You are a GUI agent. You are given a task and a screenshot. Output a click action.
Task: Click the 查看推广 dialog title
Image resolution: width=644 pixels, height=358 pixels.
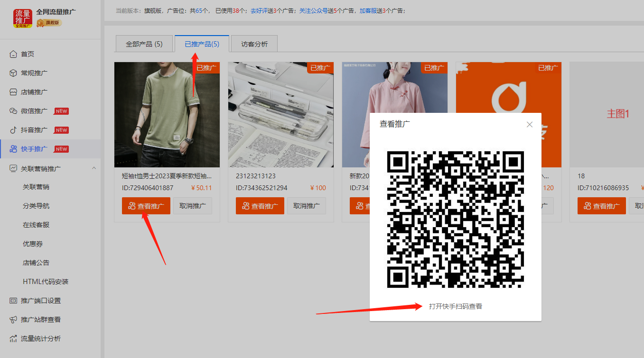pyautogui.click(x=395, y=124)
